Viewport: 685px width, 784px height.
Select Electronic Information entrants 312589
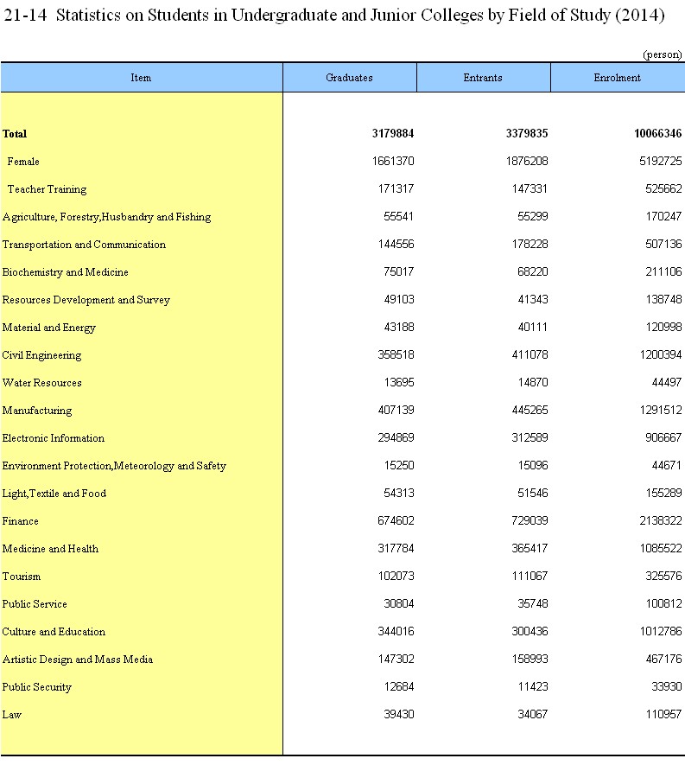coord(530,437)
